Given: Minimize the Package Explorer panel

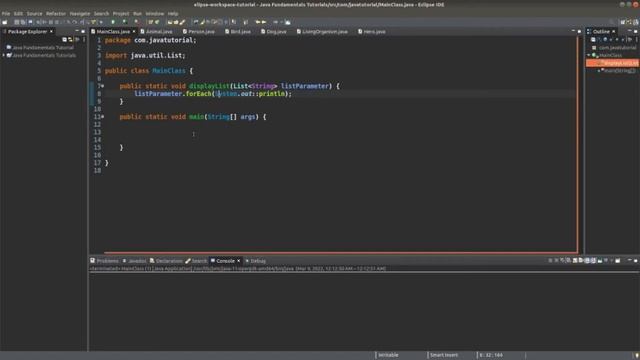Looking at the screenshot, I should click(x=77, y=31).
